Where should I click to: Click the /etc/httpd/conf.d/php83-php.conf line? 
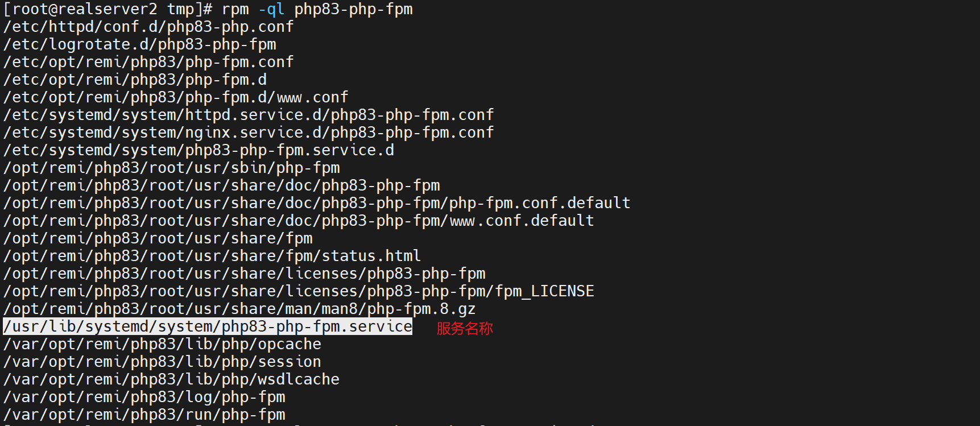tap(148, 27)
